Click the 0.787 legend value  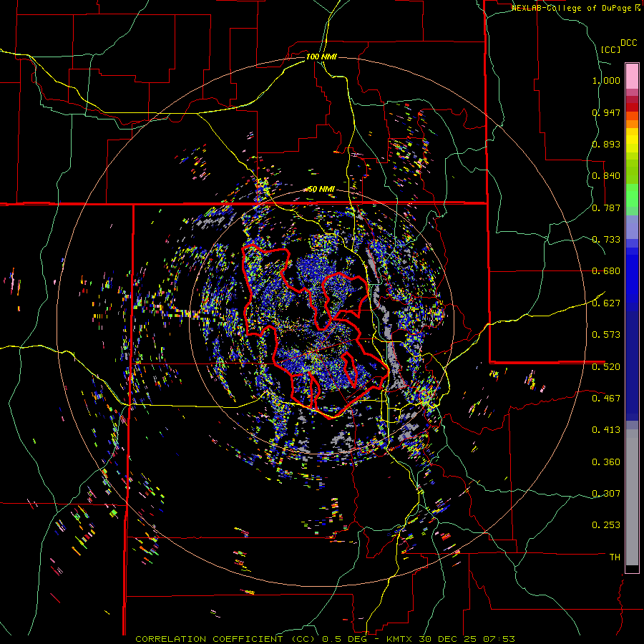tap(606, 208)
